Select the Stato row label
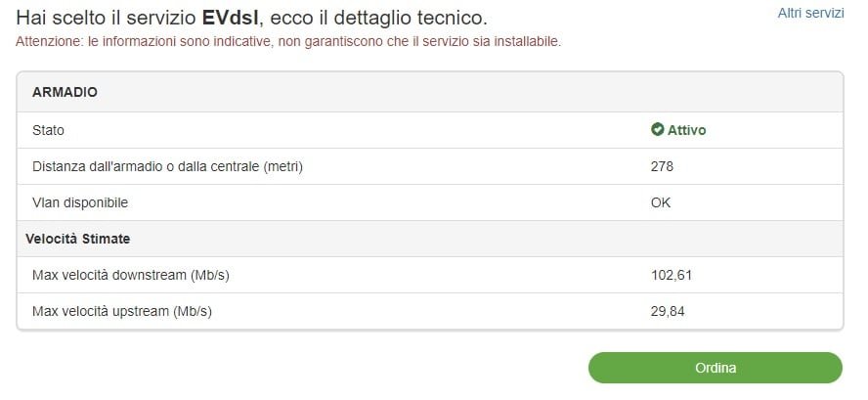868x400 pixels. click(48, 129)
